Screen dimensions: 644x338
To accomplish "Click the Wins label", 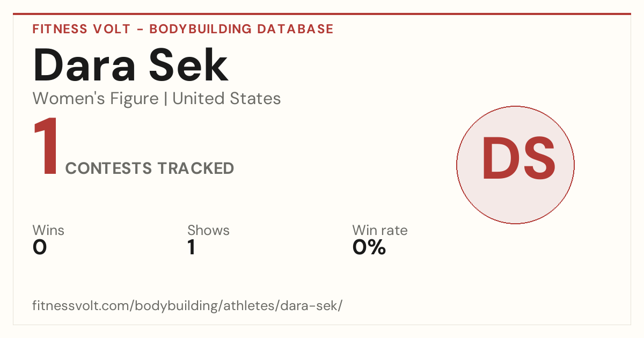I will [48, 230].
